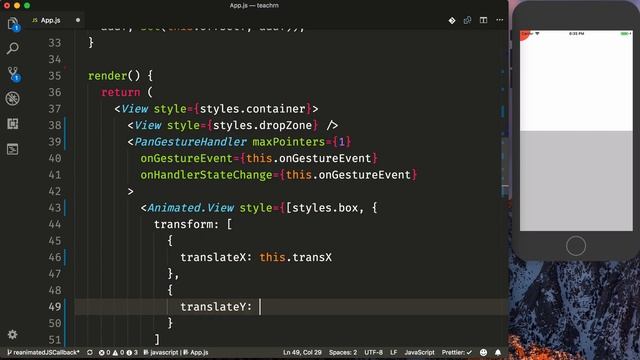The width and height of the screenshot is (640, 360).
Task: Tap the gray drop zone in the simulator
Action: 576,180
